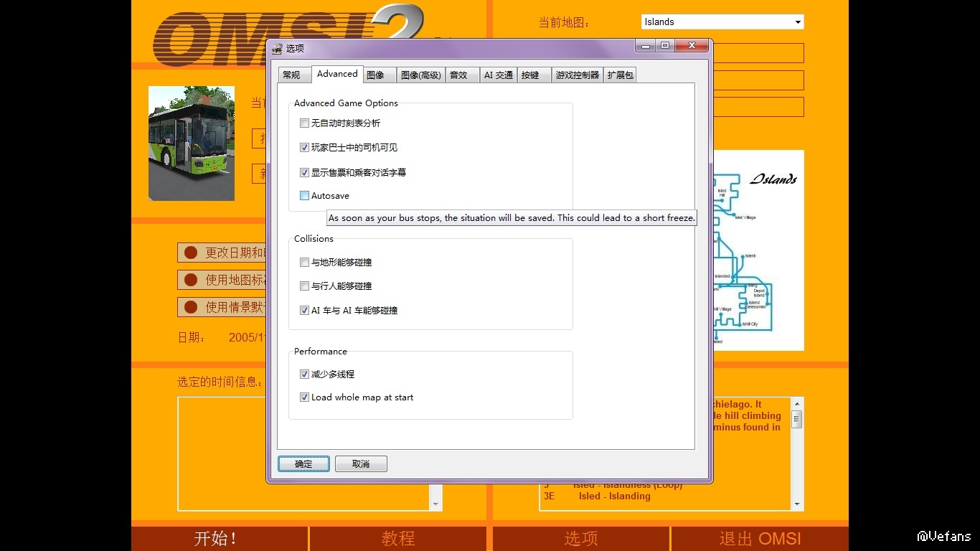
Task: Uncheck the 减少多线程 performance option
Action: pyautogui.click(x=305, y=375)
